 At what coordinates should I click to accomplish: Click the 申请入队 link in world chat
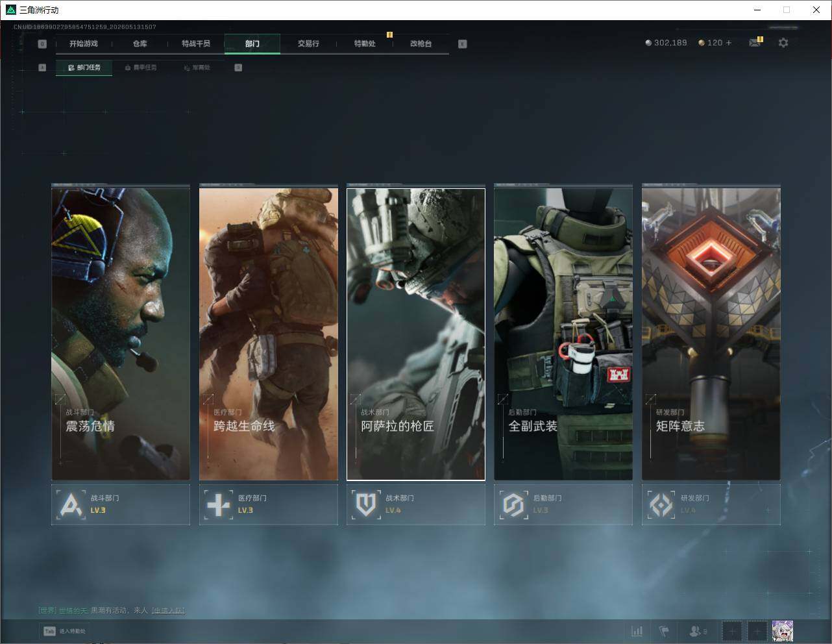[168, 610]
